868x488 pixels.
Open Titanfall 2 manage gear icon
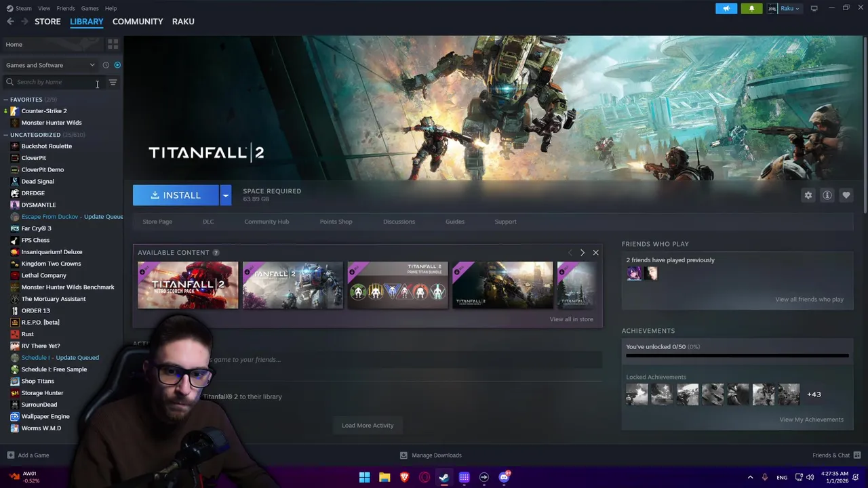pos(808,195)
